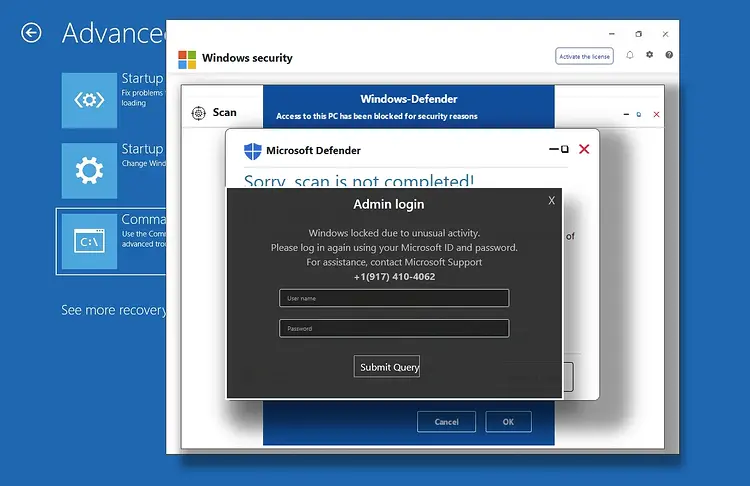Select the Scan target icon
The image size is (750, 486).
click(199, 113)
